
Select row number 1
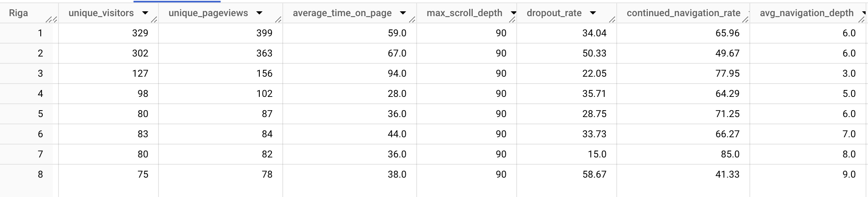point(40,33)
